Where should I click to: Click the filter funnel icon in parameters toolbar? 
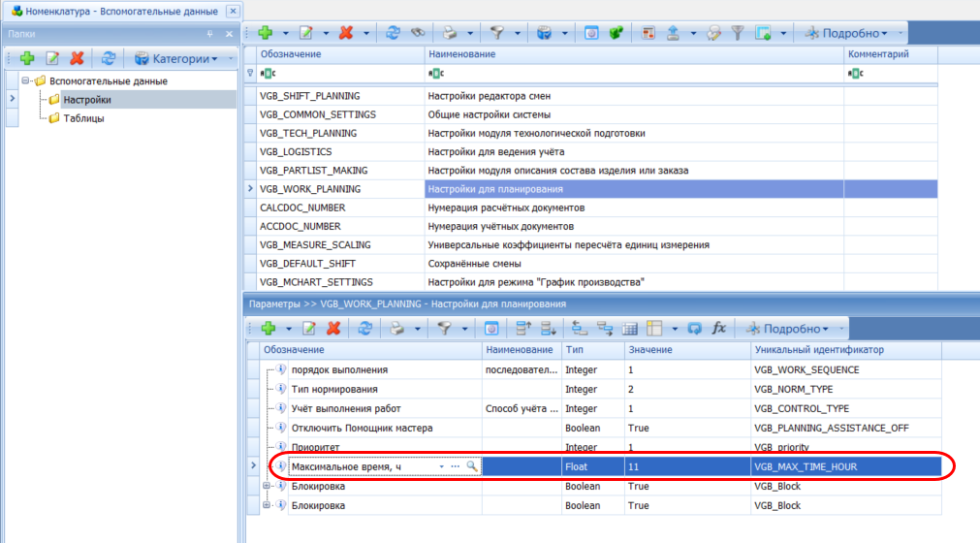coord(443,329)
